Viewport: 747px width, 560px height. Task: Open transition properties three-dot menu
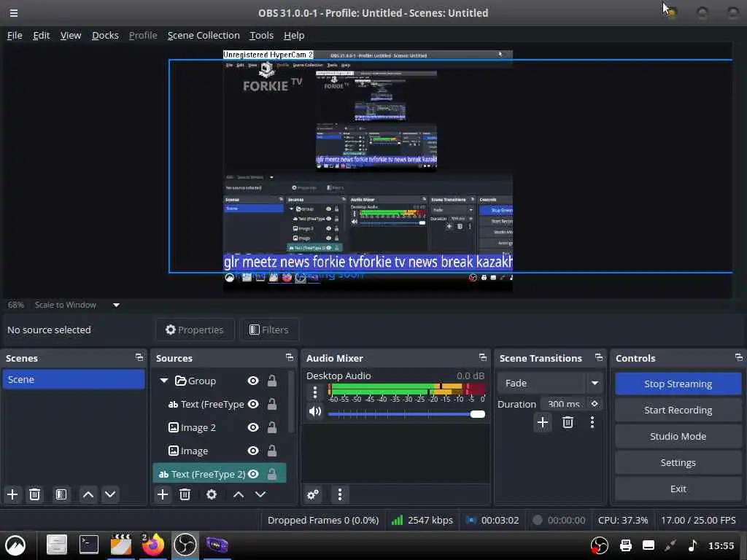(592, 422)
